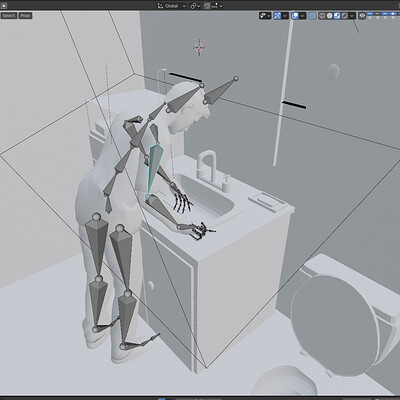Select the forearm bone resting over the sink
Viewport: 400px width, 400px height.
point(162,210)
